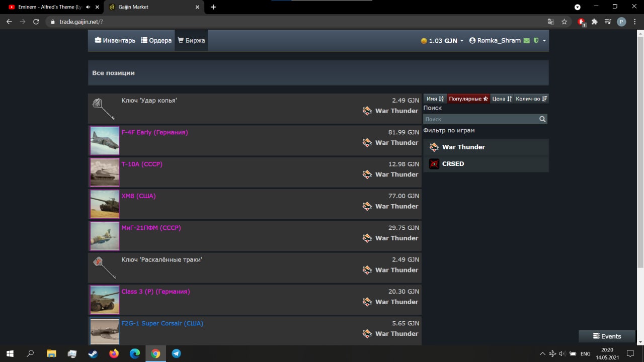Click War Thunder icon in XM8 row
The image size is (644, 362).
click(x=367, y=206)
